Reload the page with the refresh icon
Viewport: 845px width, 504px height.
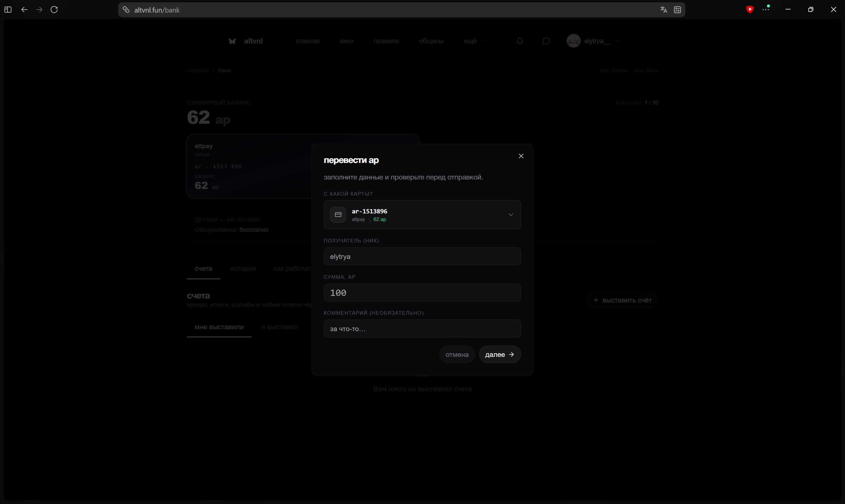(x=54, y=10)
